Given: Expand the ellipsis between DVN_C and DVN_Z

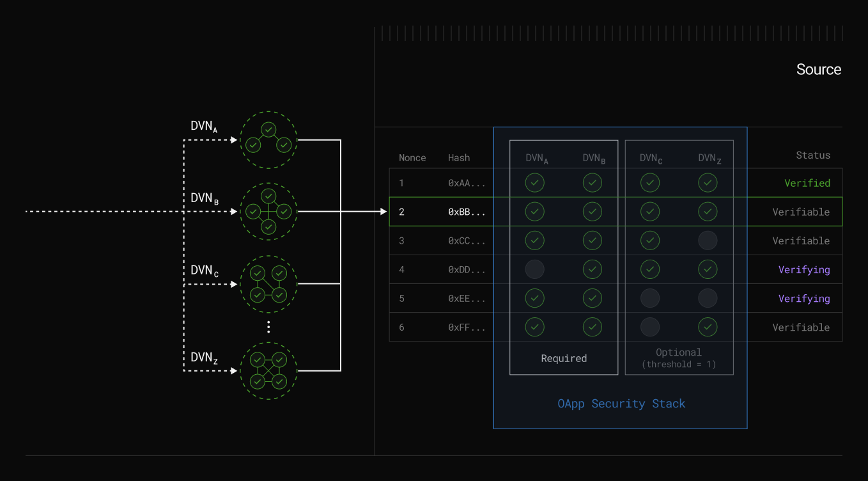Looking at the screenshot, I should [268, 326].
